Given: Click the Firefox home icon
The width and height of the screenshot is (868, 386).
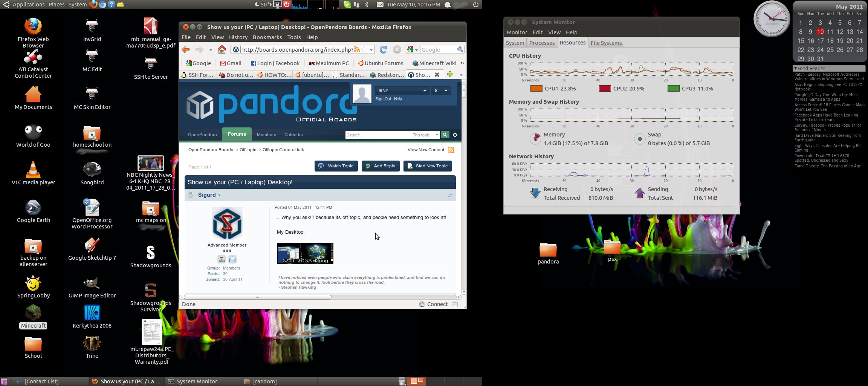Looking at the screenshot, I should pyautogui.click(x=222, y=50).
